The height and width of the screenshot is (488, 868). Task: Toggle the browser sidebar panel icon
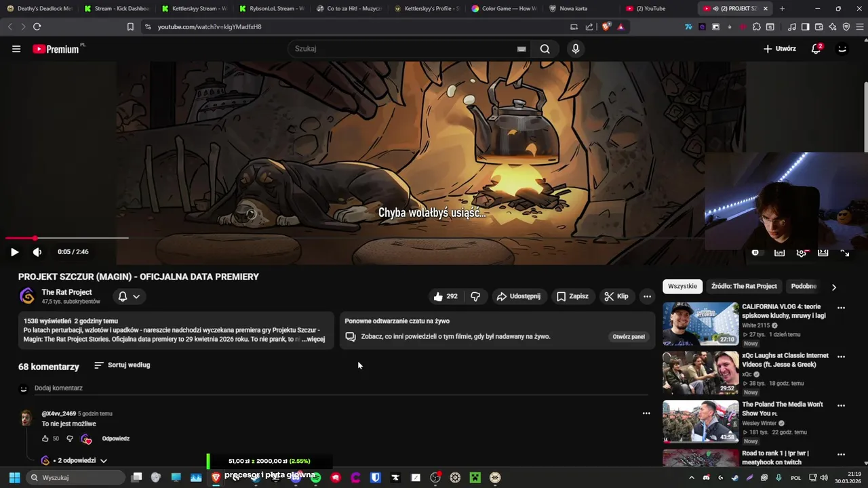click(806, 26)
